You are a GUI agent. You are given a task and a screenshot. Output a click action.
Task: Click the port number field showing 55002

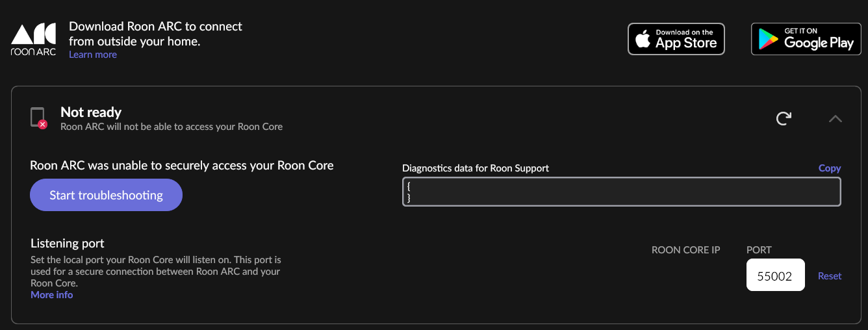click(x=775, y=275)
